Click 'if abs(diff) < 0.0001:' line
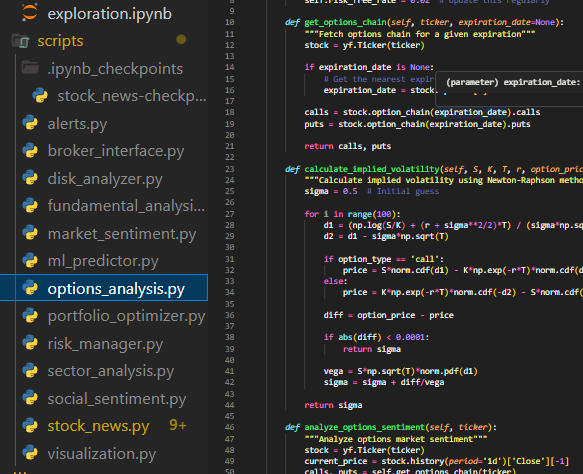The width and height of the screenshot is (583, 474). (376, 337)
